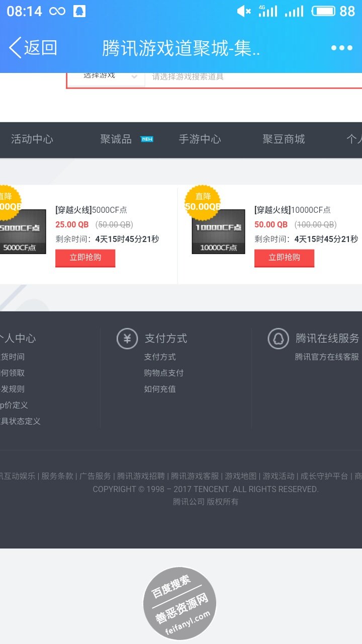This screenshot has width=362, height=644.
Task: Click the Tencent QQ penguin service icon
Action: point(278,339)
